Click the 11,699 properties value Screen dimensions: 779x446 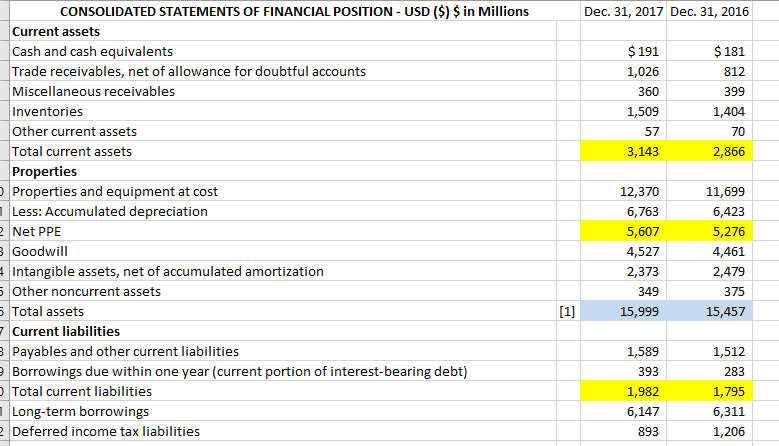(x=725, y=191)
